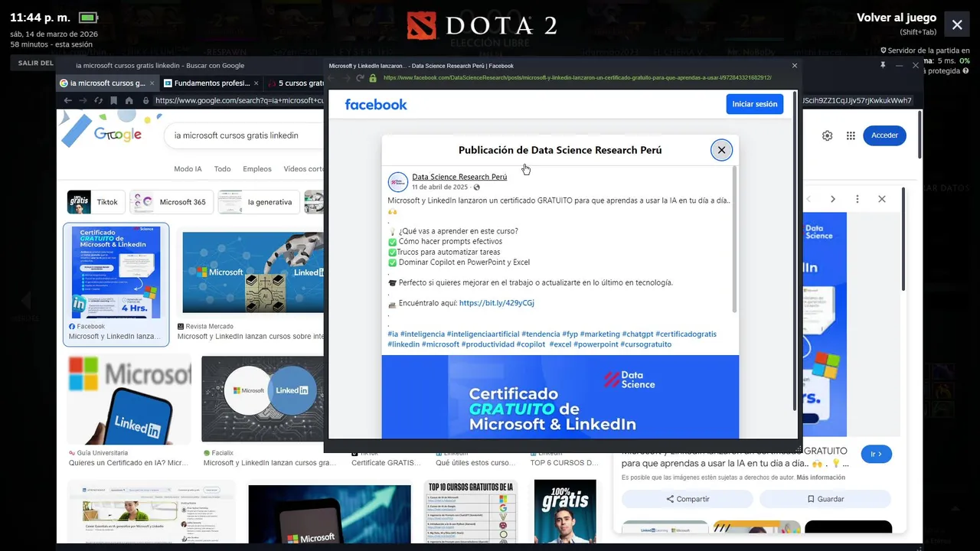
Task: Click Iniciar sesión button
Action: [755, 104]
